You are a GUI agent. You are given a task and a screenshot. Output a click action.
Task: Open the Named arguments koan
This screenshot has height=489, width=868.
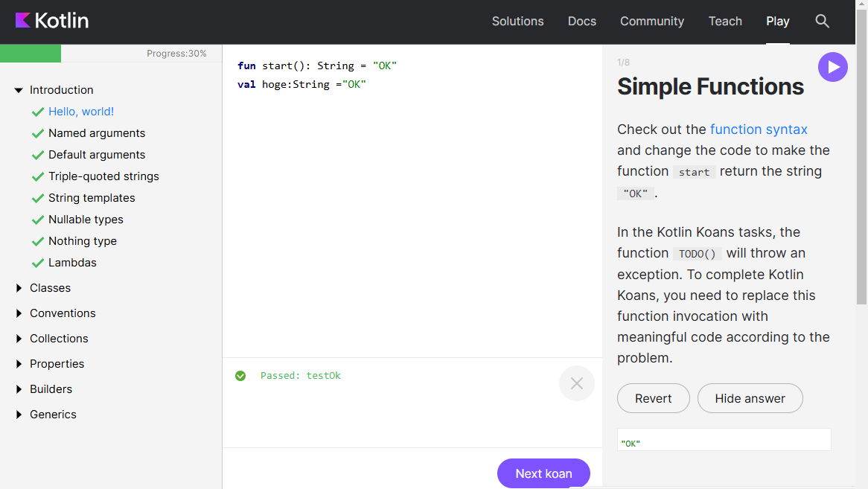[97, 133]
